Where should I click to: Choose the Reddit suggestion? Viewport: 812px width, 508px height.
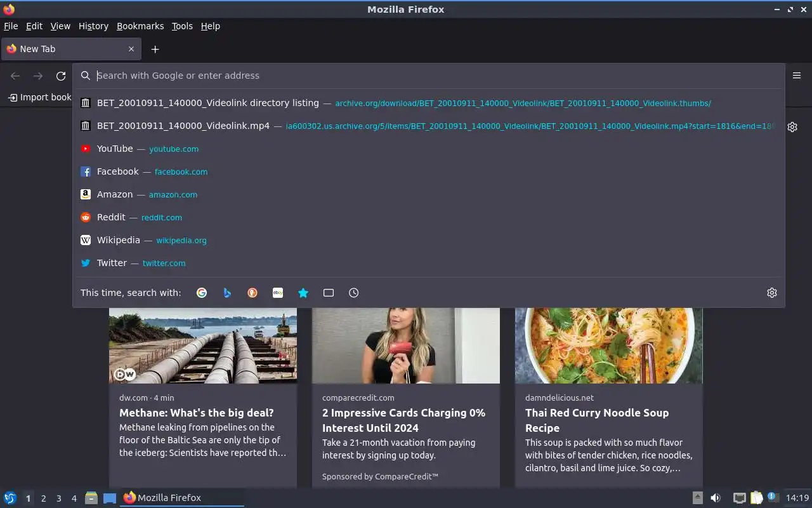[429, 217]
